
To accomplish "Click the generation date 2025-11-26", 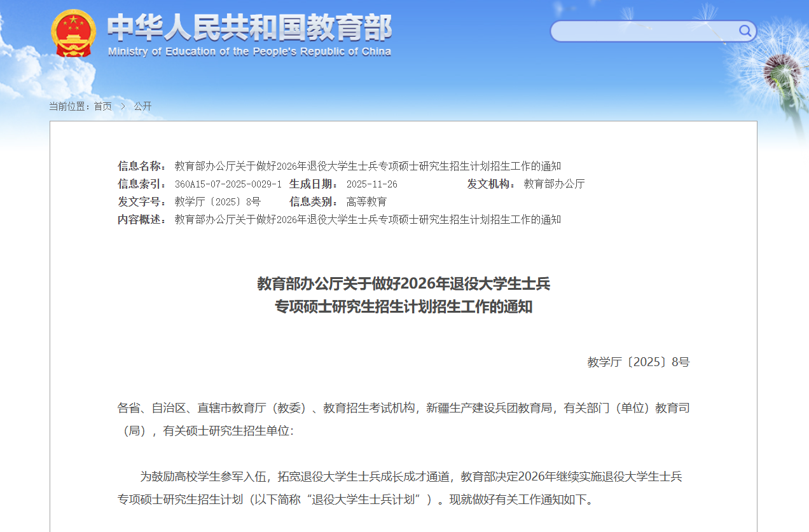I will [x=371, y=184].
